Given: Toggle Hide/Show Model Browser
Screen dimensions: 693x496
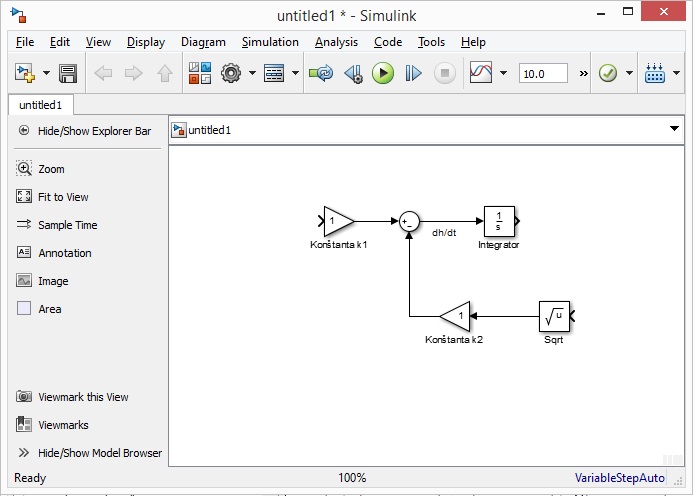Looking at the screenshot, I should 90,453.
